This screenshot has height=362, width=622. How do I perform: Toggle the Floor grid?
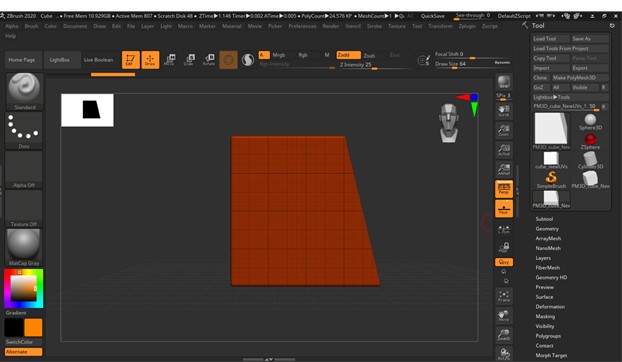click(504, 208)
